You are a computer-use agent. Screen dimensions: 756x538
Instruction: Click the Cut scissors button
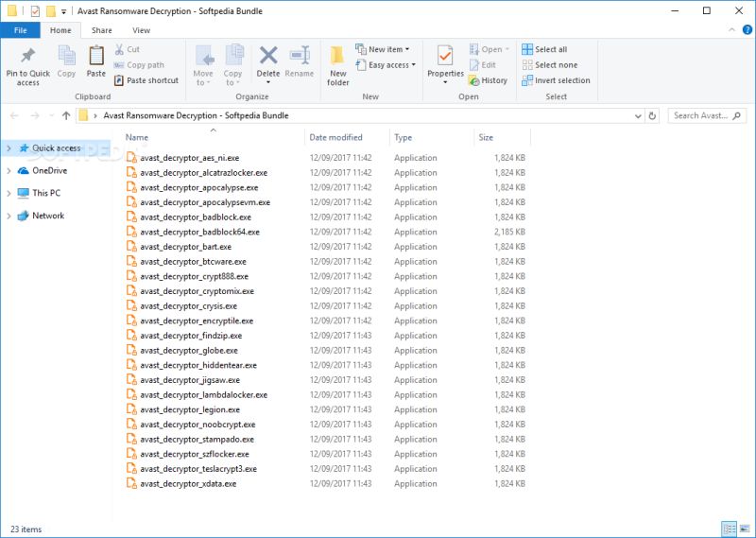pos(128,49)
